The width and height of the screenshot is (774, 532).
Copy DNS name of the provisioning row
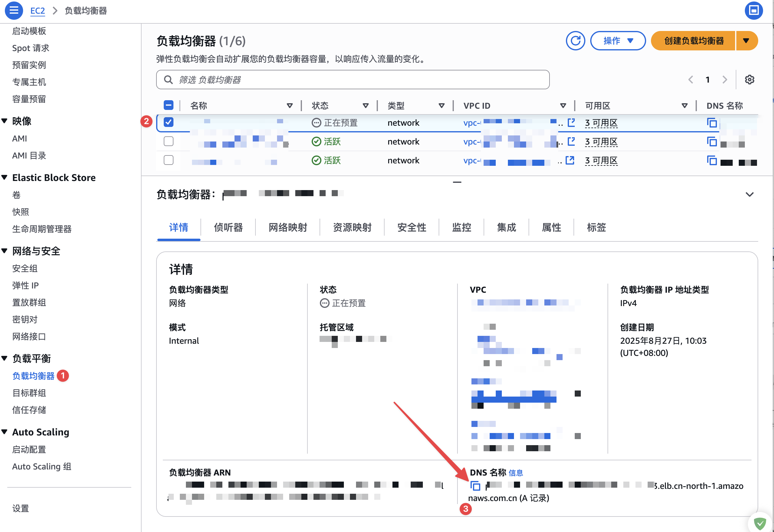[x=712, y=123]
